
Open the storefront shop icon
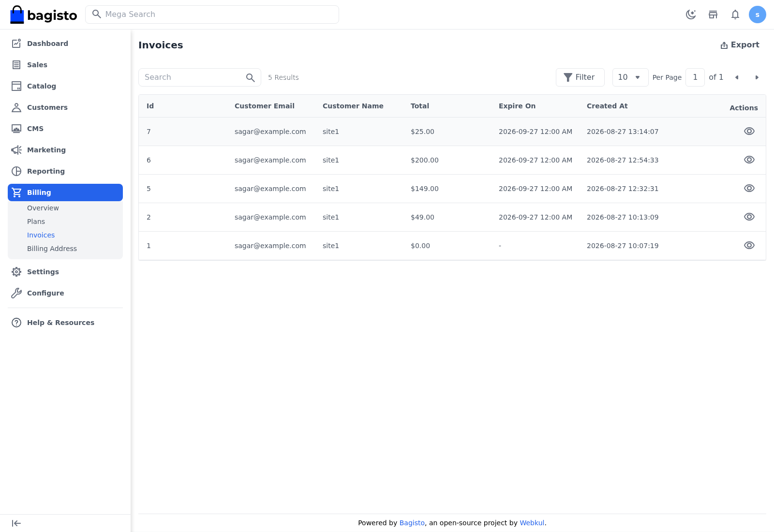click(713, 15)
